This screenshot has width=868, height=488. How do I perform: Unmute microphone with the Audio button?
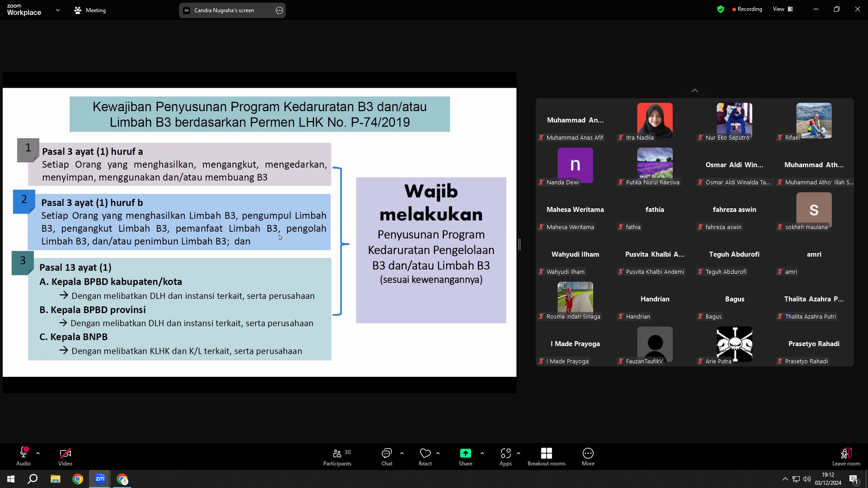point(24,456)
